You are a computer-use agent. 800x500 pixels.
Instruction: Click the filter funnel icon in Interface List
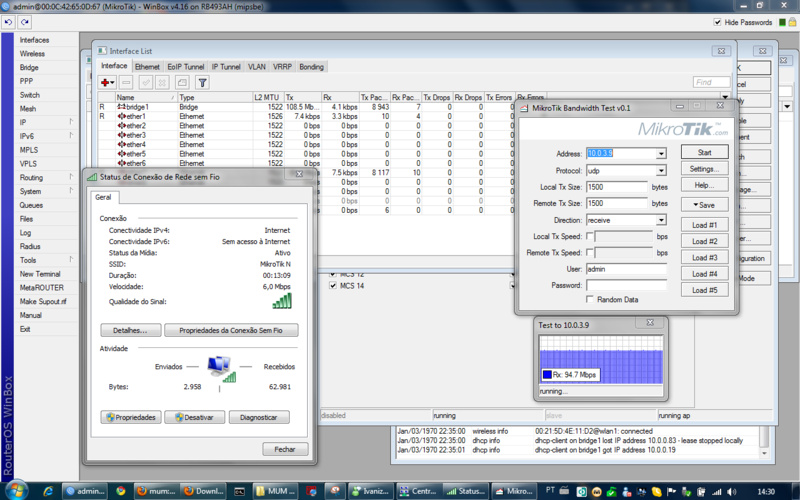pyautogui.click(x=202, y=82)
